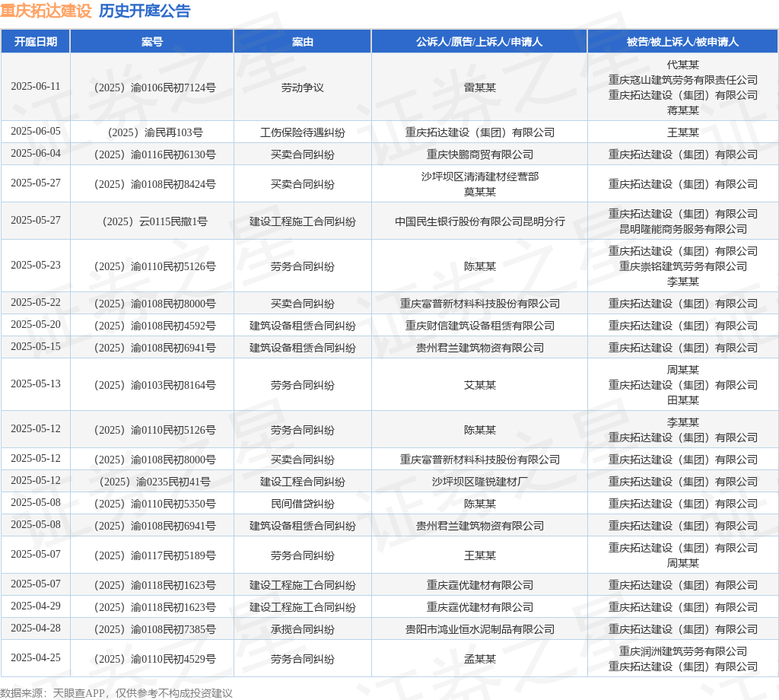
Task: Select the date cell 2025-06-05
Action: tap(36, 131)
